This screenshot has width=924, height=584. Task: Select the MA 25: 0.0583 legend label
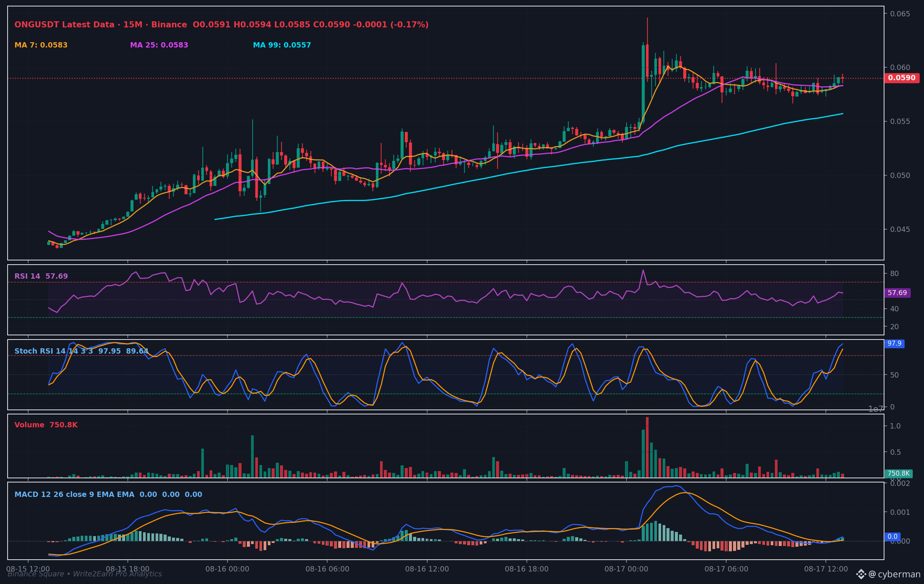[x=159, y=45]
